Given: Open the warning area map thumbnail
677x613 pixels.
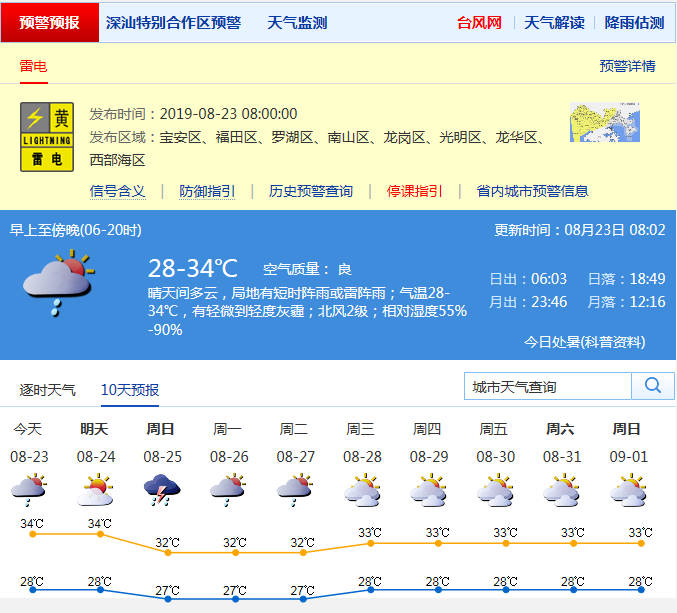Looking at the screenshot, I should [604, 123].
